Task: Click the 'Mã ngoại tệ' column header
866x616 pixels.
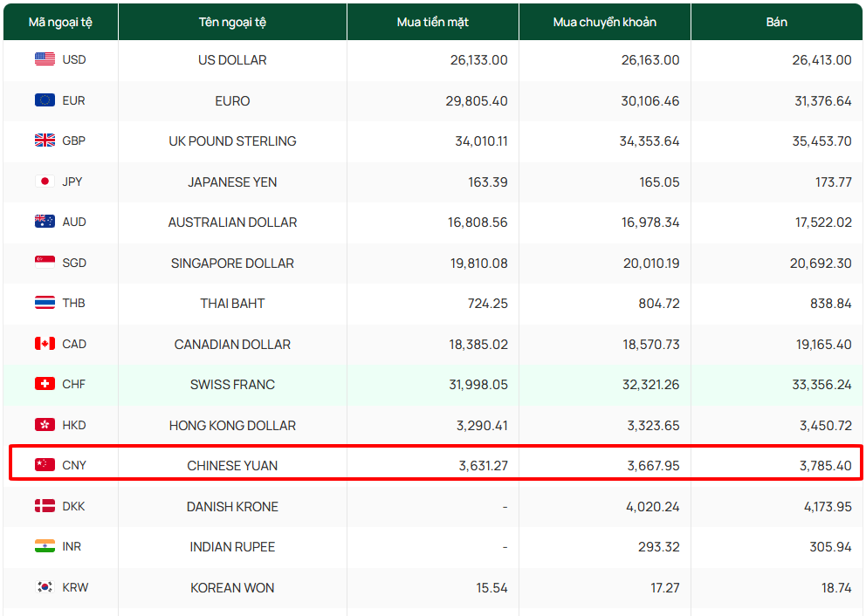Action: pyautogui.click(x=60, y=22)
